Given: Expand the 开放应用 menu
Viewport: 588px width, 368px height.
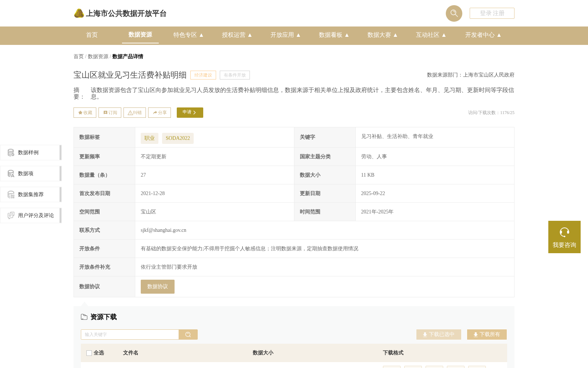Looking at the screenshot, I should [x=286, y=35].
